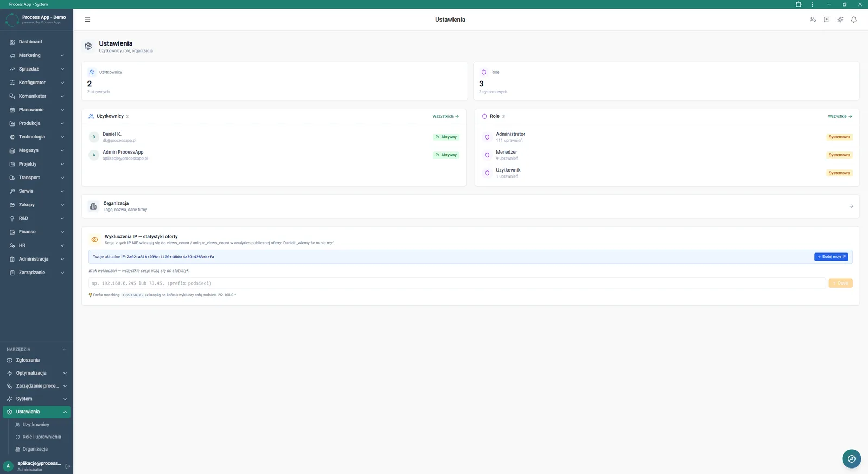The height and width of the screenshot is (474, 868).
Task: Expand the Zarządzanie menu
Action: pyautogui.click(x=36, y=273)
